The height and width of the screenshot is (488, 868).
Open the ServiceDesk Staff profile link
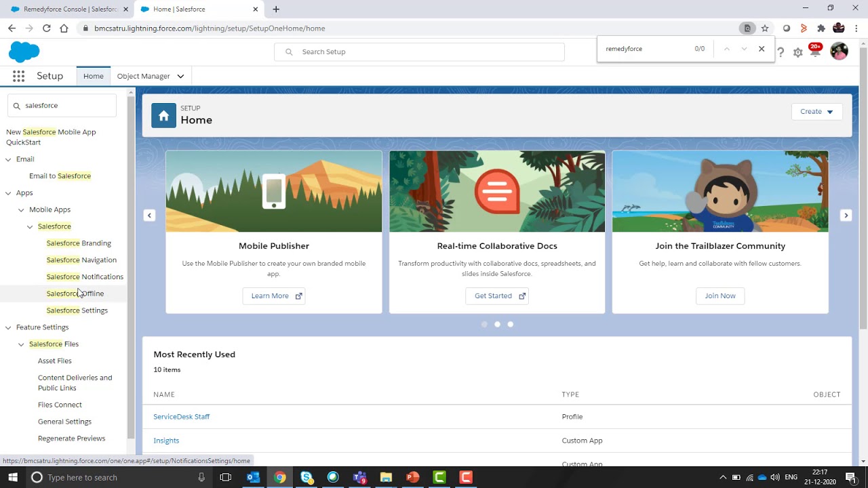(x=182, y=417)
